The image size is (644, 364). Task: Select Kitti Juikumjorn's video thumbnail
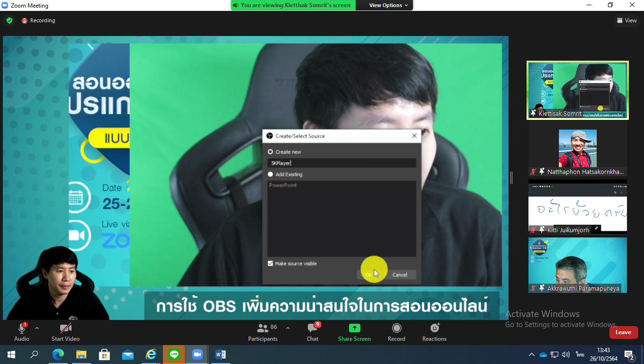click(578, 207)
